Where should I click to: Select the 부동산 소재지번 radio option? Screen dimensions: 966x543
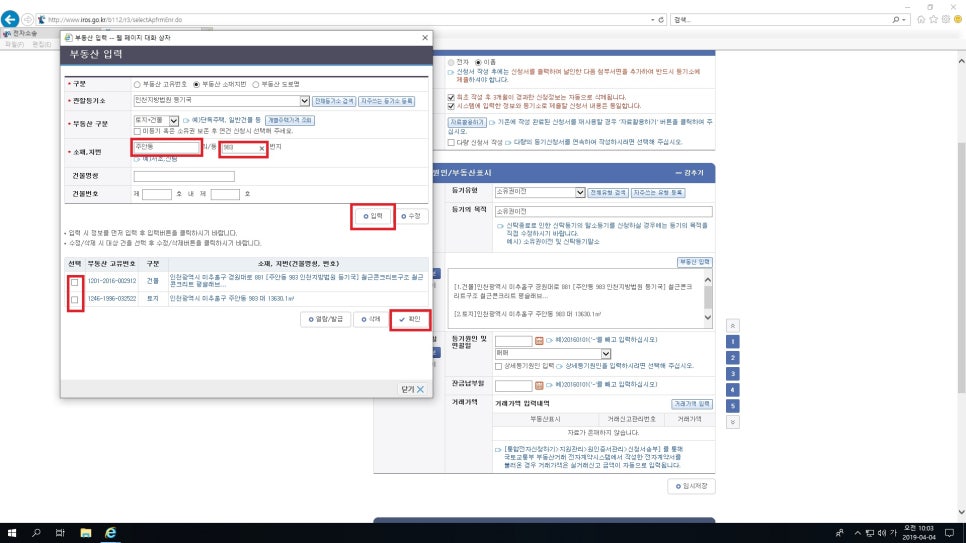(196, 84)
